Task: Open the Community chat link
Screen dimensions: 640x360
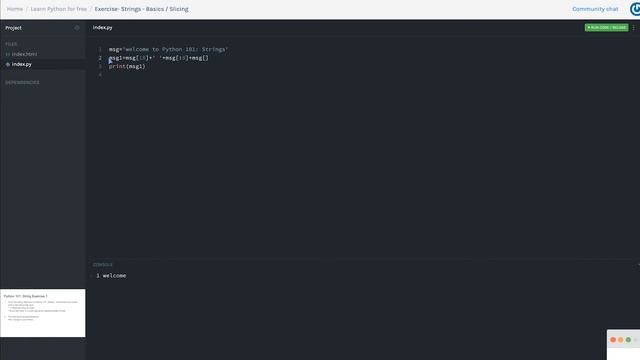Action: click(595, 9)
